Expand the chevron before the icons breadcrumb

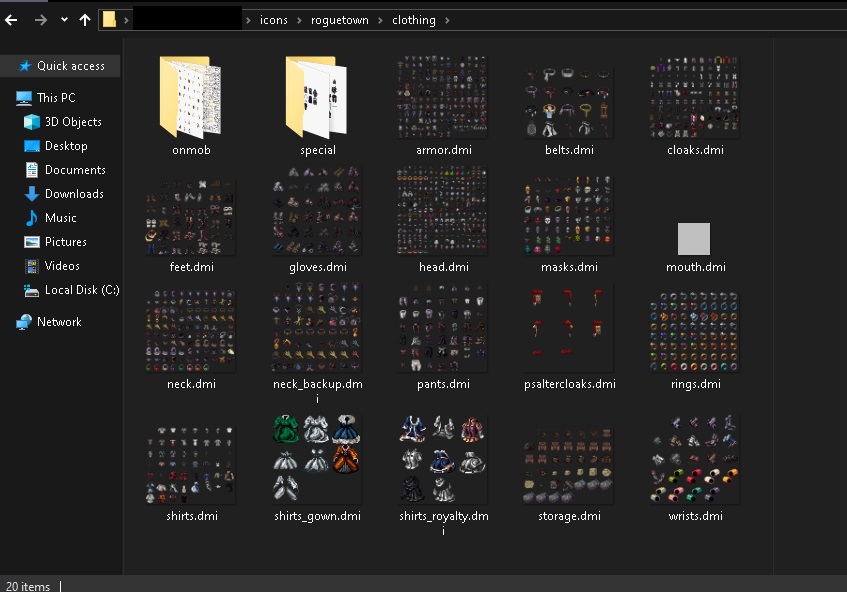pos(248,21)
